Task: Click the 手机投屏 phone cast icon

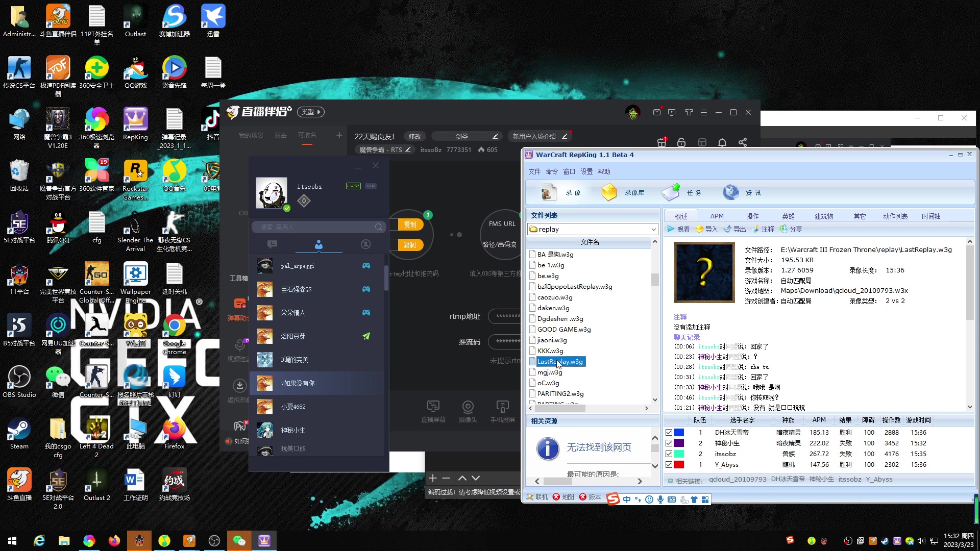Action: [502, 411]
